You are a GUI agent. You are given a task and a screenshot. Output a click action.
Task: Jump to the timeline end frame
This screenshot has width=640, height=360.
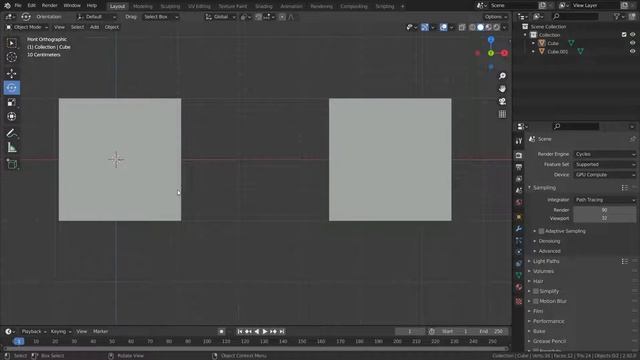(282, 331)
